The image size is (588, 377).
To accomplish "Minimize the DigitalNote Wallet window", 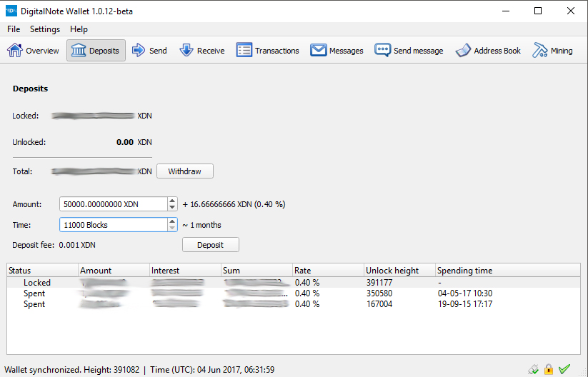I will pos(506,11).
